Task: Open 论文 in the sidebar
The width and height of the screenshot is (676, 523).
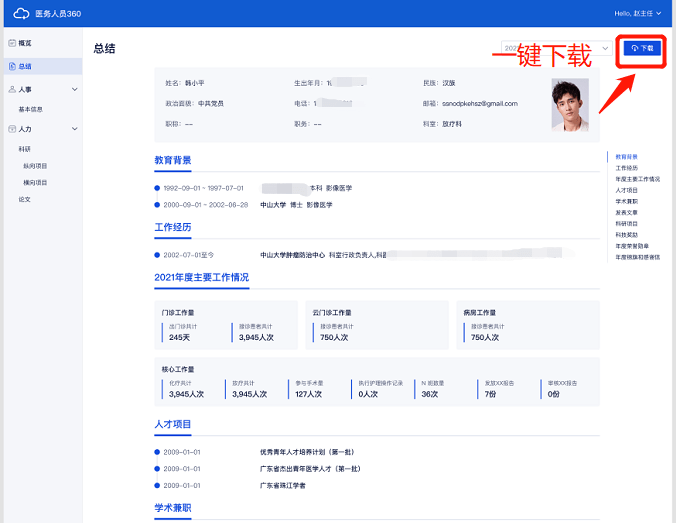Action: coord(25,199)
